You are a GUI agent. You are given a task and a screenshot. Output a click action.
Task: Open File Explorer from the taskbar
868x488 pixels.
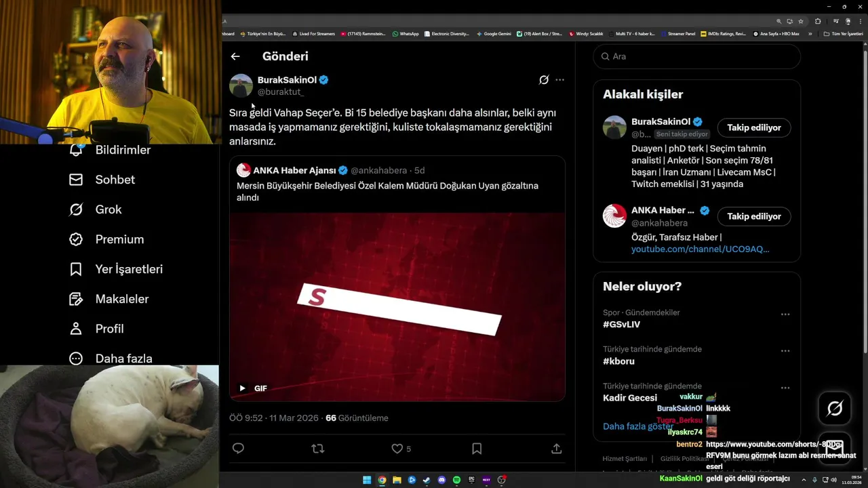397,480
